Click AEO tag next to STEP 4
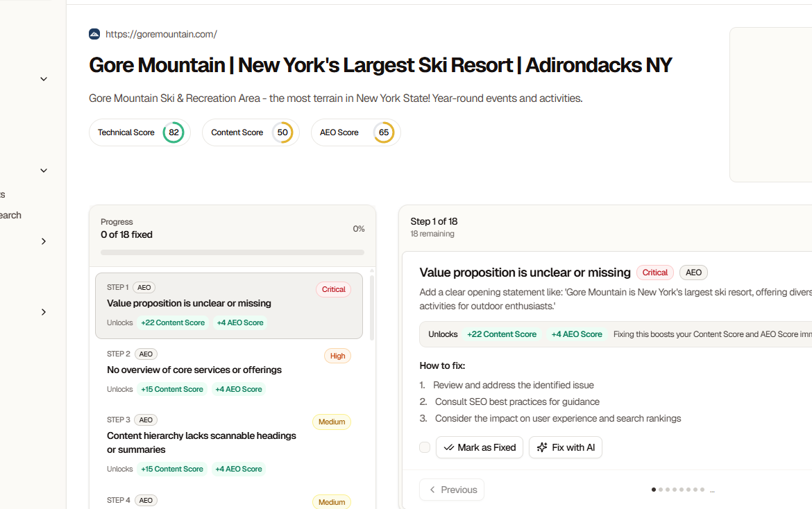This screenshot has width=812, height=509. pyautogui.click(x=146, y=500)
